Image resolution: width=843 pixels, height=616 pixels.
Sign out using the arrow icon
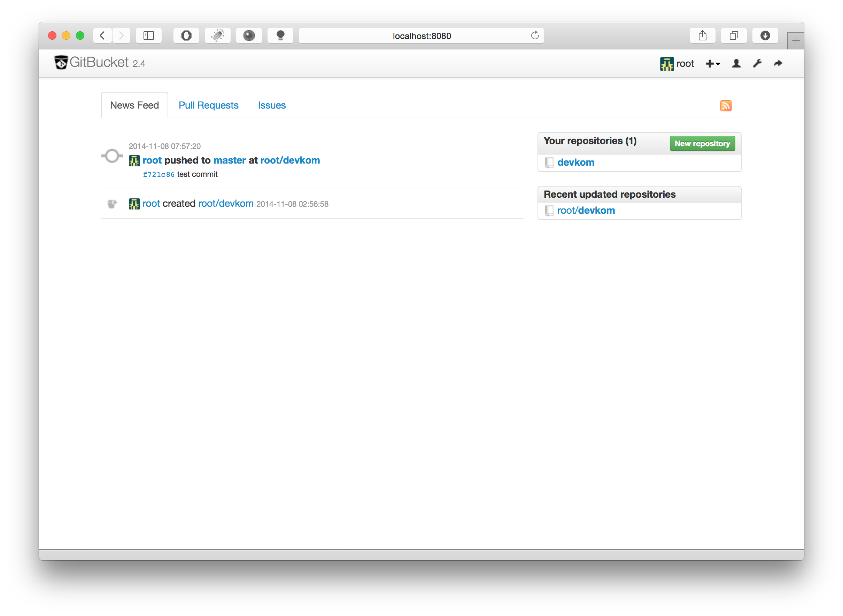[778, 63]
